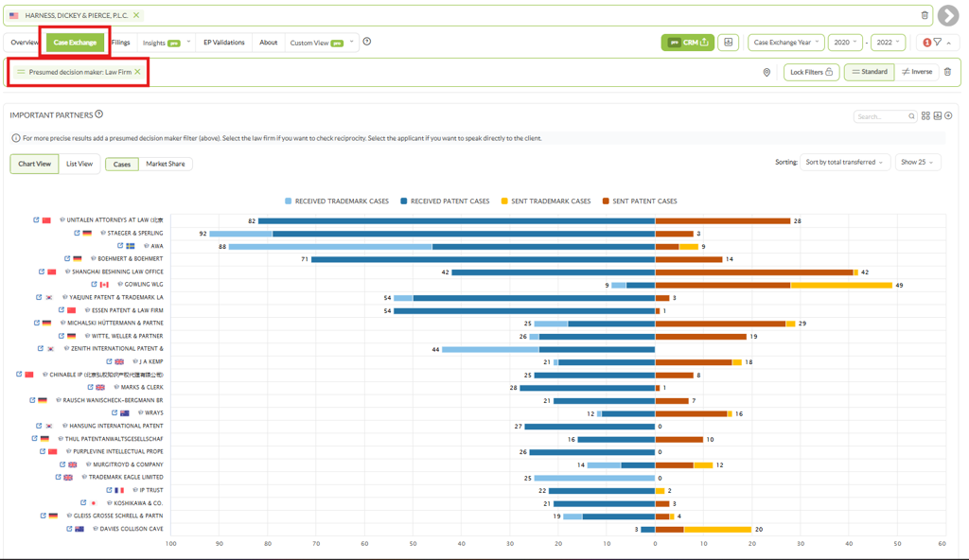This screenshot has width=969, height=560.
Task: Toggle Lock Filters
Action: [x=811, y=72]
